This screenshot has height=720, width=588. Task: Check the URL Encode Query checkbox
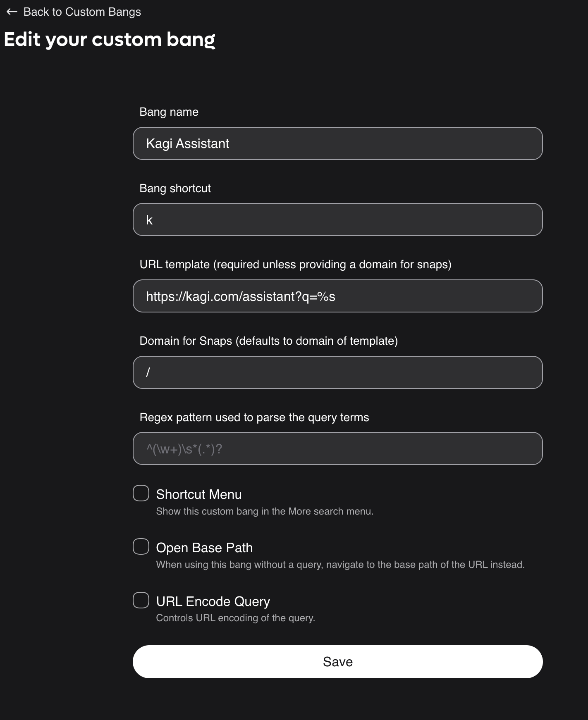pyautogui.click(x=141, y=600)
